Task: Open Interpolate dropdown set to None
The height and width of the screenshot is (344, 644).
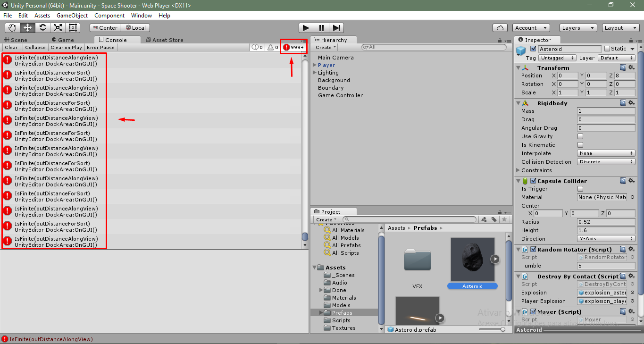Action: [x=606, y=153]
